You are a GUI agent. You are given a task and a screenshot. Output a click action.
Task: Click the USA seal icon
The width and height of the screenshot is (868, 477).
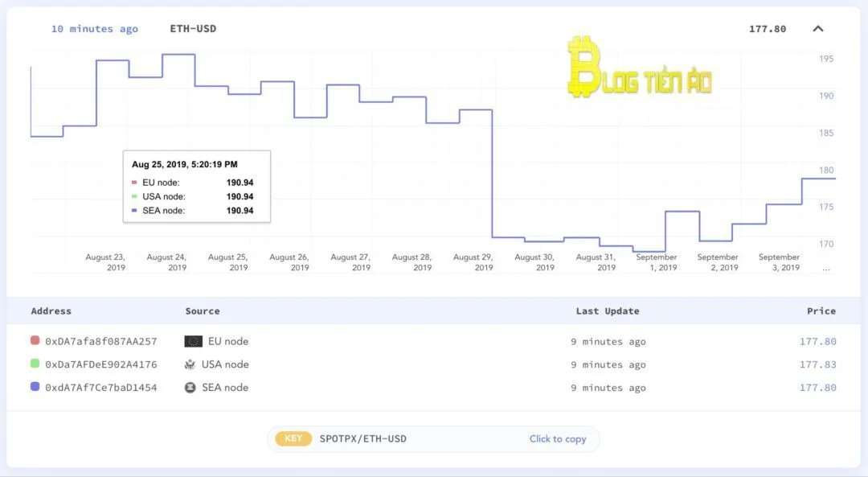click(190, 364)
